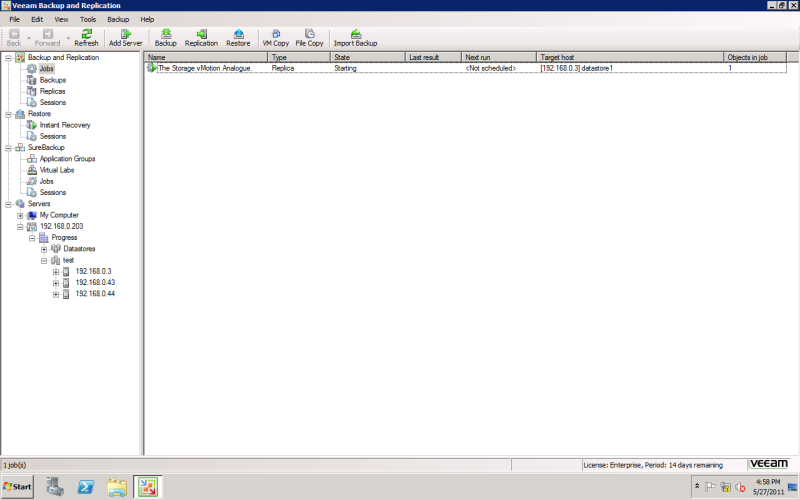Click the Forward navigation icon
Screen dimensions: 800x500
[x=47, y=34]
